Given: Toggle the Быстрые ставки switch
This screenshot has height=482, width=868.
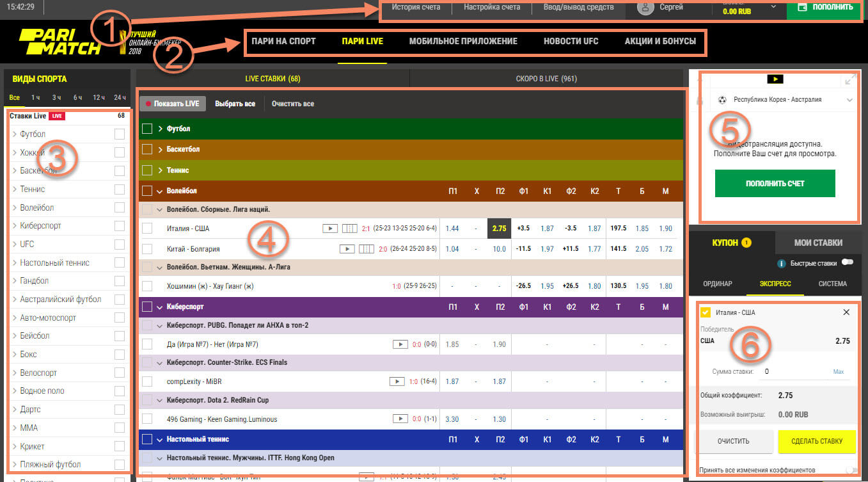Looking at the screenshot, I should [x=849, y=262].
